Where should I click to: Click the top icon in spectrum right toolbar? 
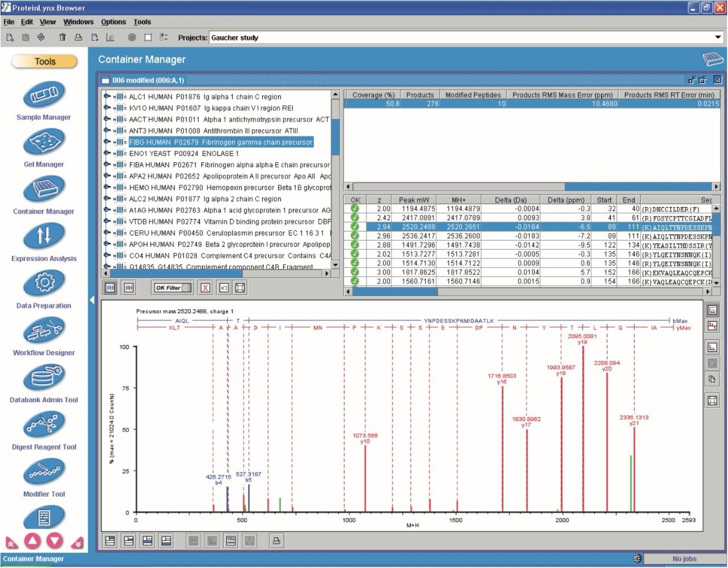point(712,310)
